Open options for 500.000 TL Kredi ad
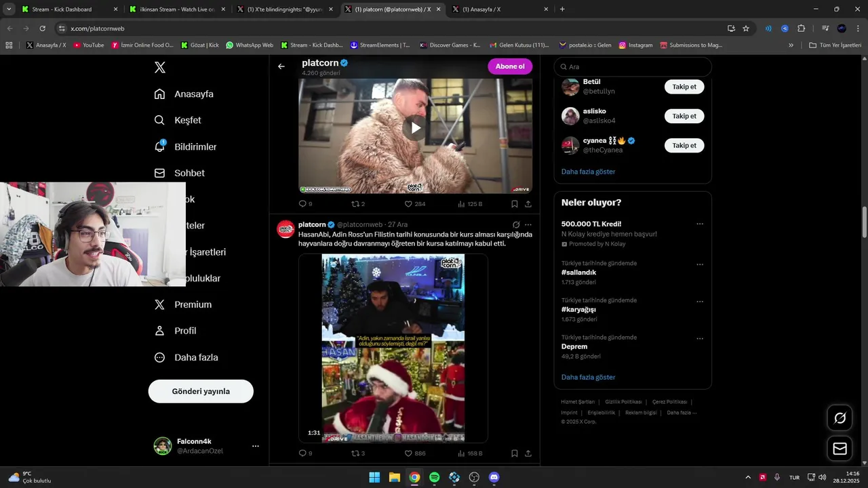 tap(700, 224)
